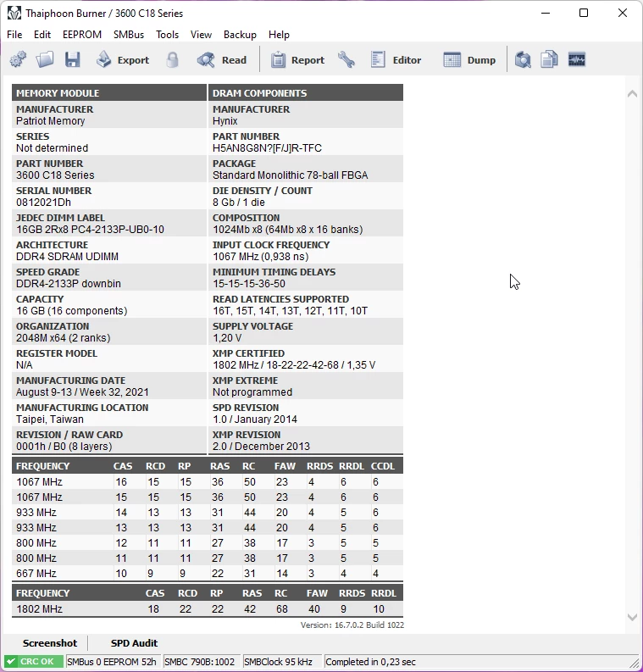
Task: Click the magnifier search icon in toolbar
Action: pyautogui.click(x=523, y=59)
